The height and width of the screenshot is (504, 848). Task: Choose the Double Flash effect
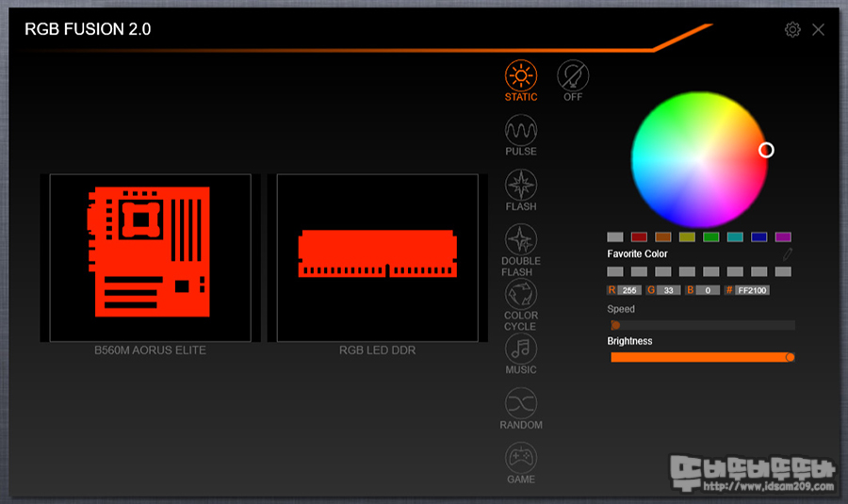[521, 251]
